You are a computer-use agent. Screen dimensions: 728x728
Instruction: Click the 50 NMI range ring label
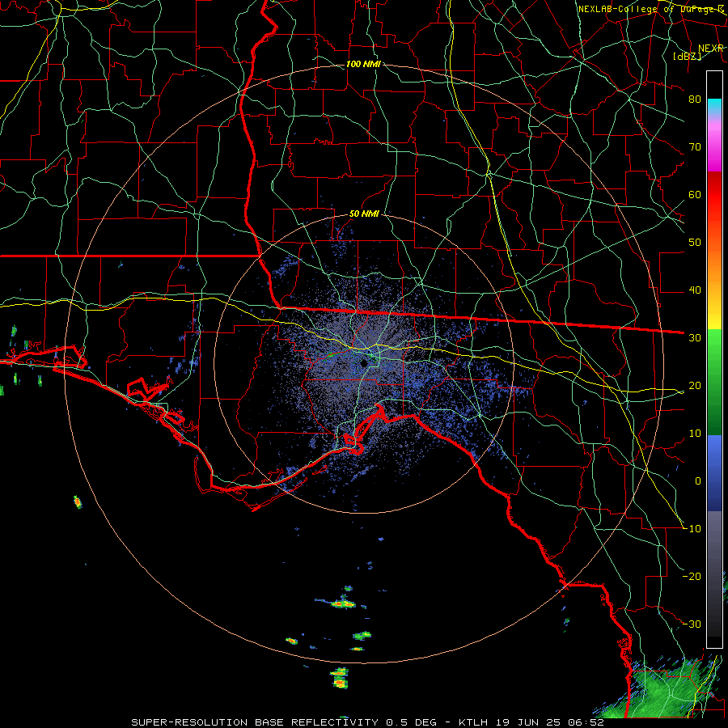click(x=365, y=214)
